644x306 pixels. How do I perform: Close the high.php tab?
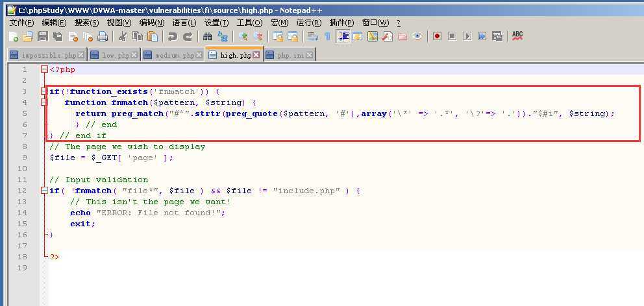click(256, 55)
